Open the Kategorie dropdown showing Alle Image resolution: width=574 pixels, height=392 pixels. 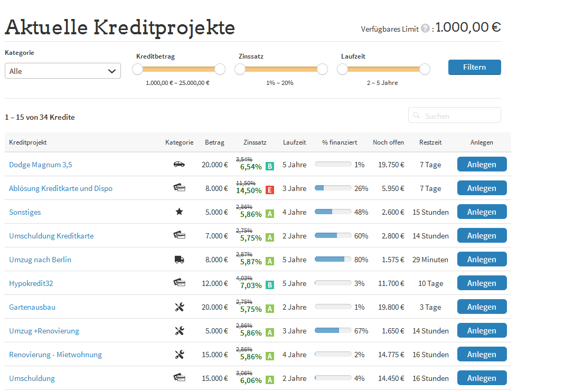pos(63,71)
